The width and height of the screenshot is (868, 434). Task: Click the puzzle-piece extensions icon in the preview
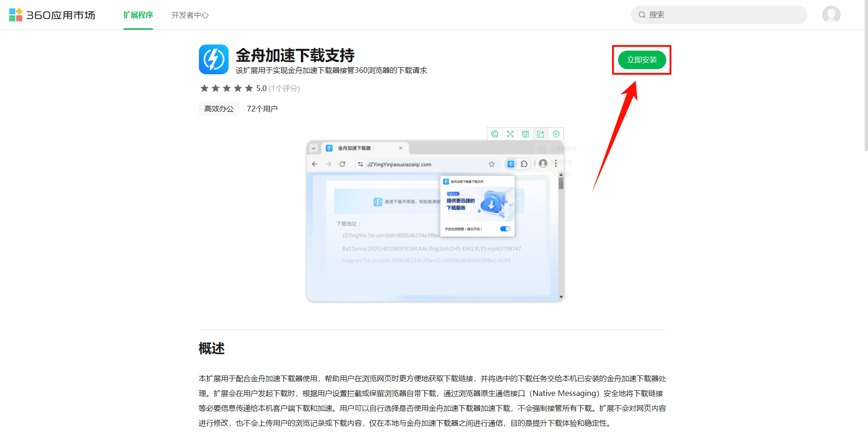click(524, 164)
